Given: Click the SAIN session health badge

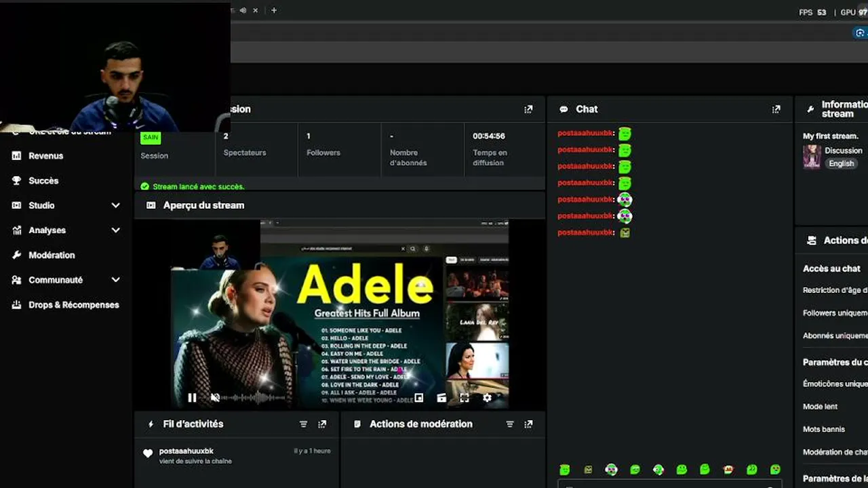Looking at the screenshot, I should pos(151,138).
